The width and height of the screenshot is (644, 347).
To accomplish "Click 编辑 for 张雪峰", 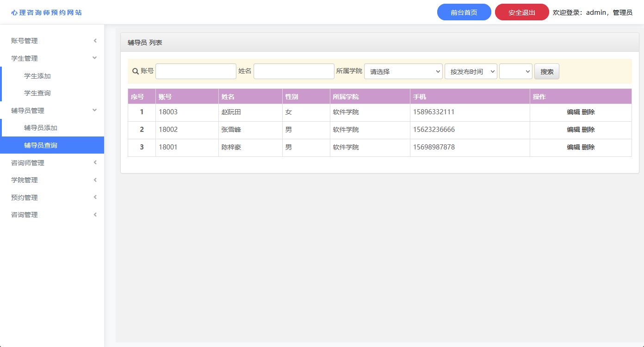I will coord(573,130).
